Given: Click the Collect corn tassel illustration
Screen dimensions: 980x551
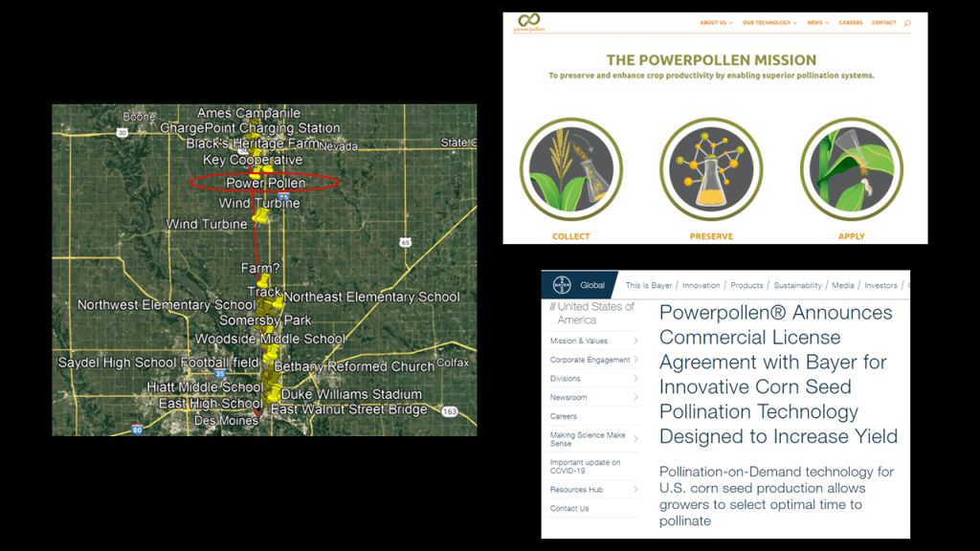Looking at the screenshot, I should click(570, 169).
